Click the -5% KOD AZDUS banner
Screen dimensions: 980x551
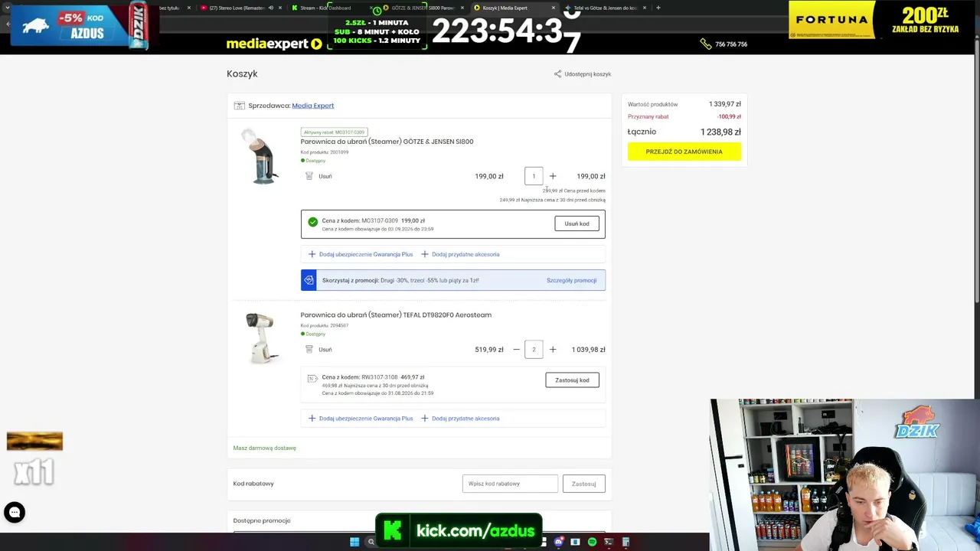tap(79, 24)
